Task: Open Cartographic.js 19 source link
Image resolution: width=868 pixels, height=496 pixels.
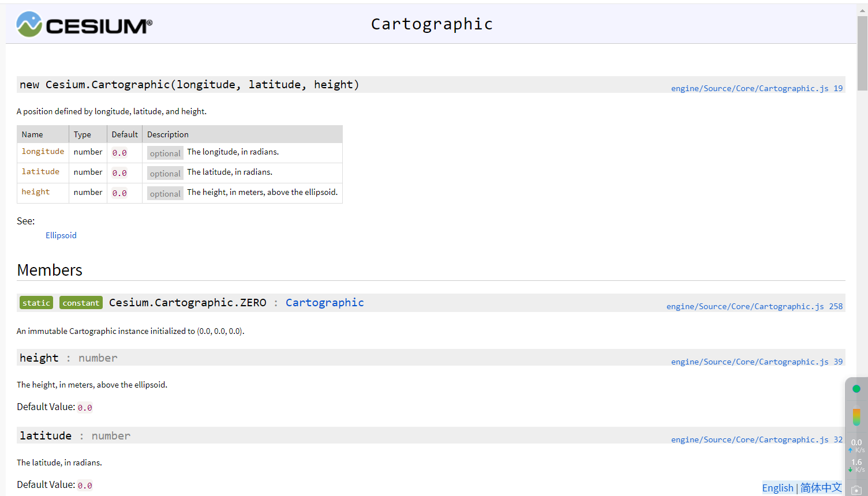Action: [757, 88]
